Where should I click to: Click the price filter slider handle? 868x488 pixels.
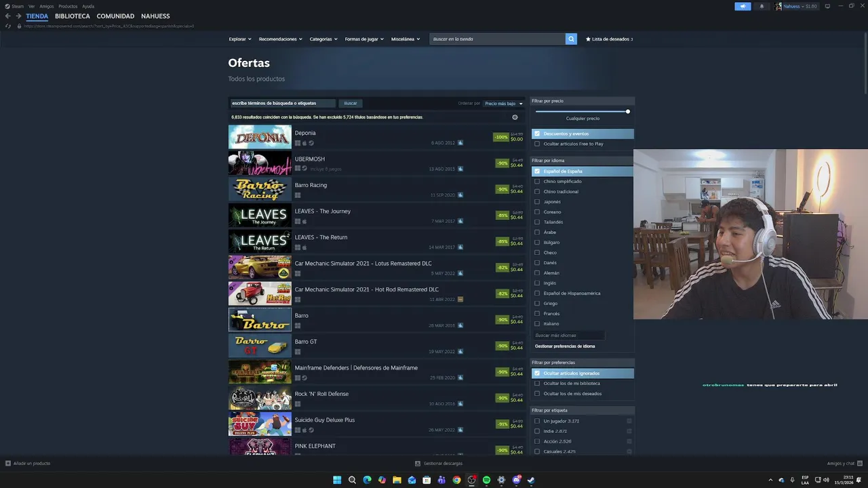click(628, 111)
